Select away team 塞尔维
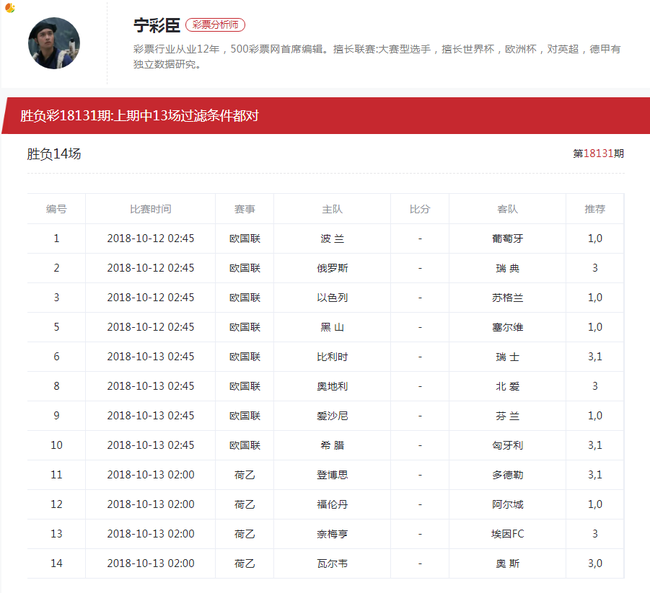This screenshot has width=650, height=593. coord(507,327)
